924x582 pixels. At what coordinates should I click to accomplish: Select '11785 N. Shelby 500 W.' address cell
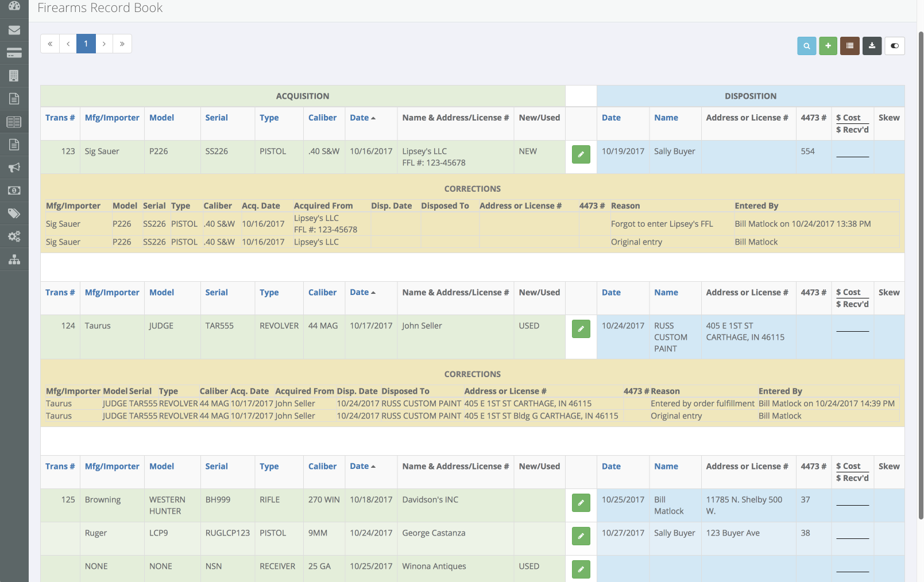744,505
